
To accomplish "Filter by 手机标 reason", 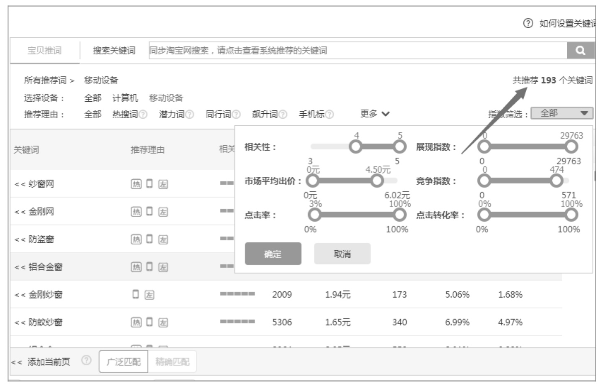I will click(x=312, y=114).
